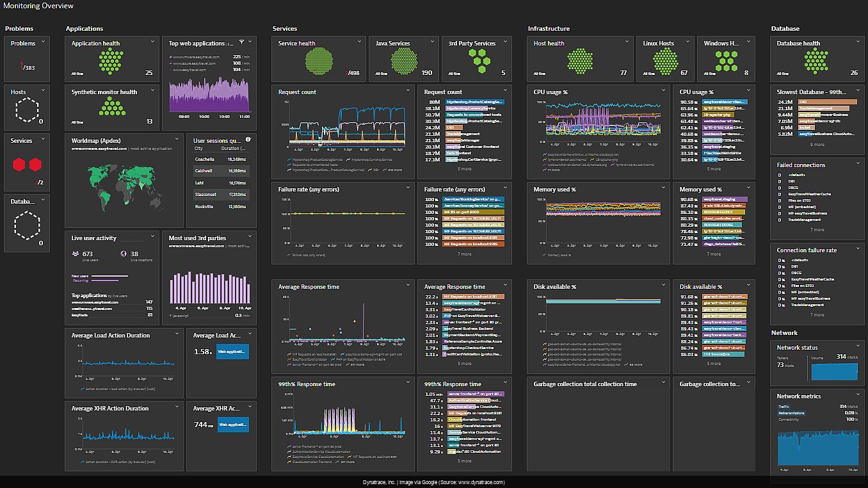
Task: Click the info icon on User sessions query
Action: [x=248, y=140]
